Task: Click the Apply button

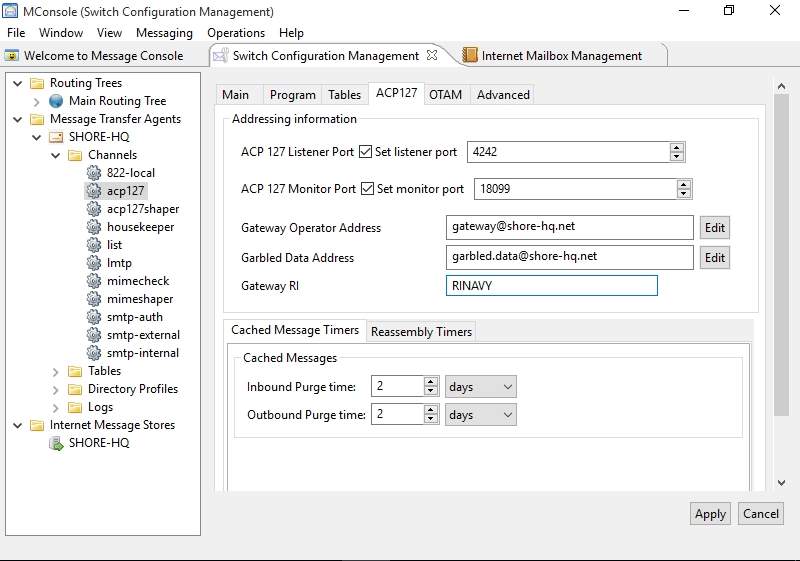Action: tap(710, 514)
